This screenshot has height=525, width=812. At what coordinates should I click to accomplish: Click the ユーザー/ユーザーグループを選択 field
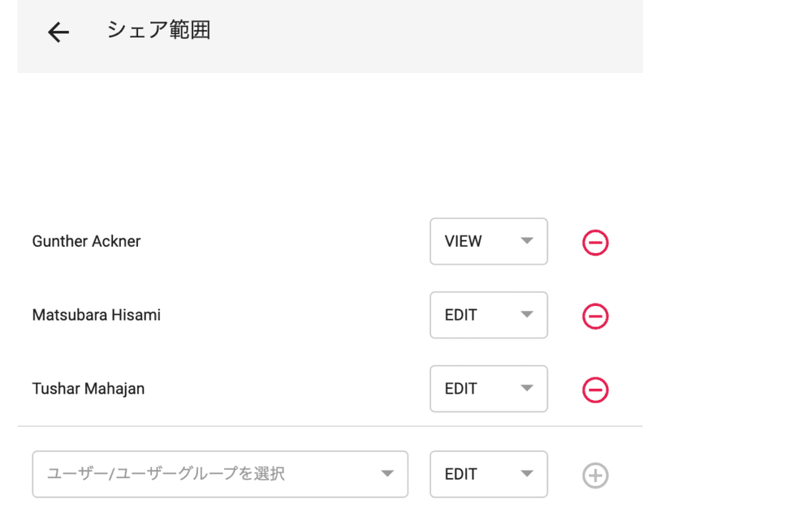pos(203,474)
